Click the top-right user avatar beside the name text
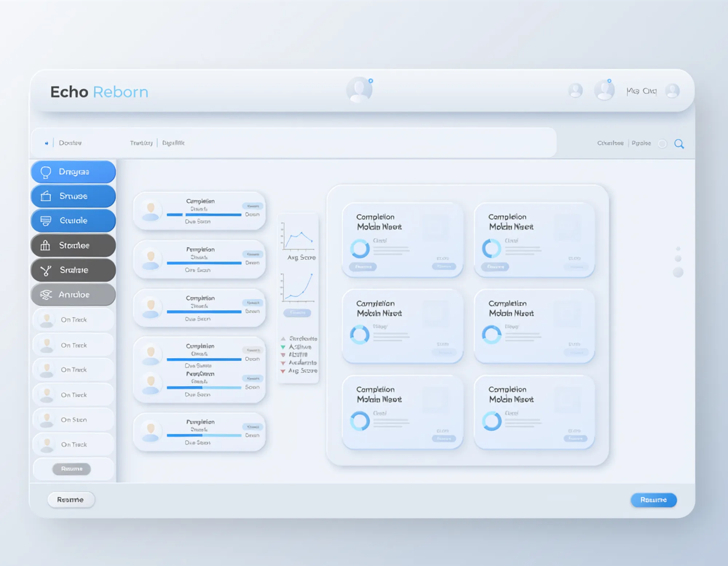This screenshot has height=566, width=728. [672, 91]
